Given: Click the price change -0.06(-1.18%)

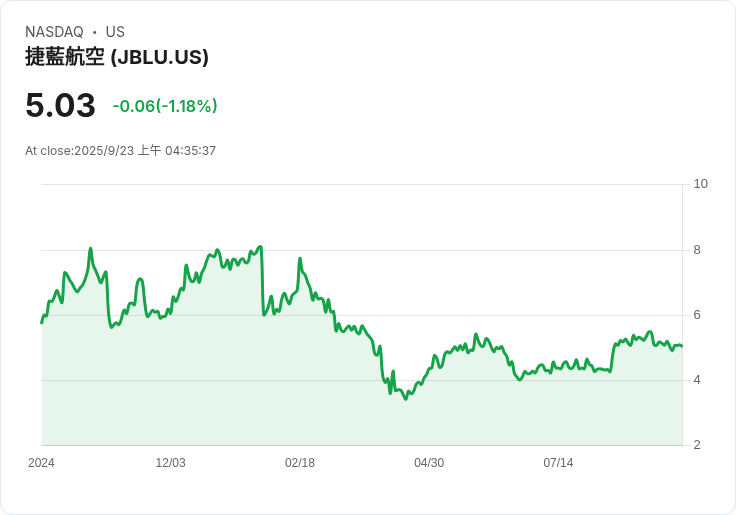Looking at the screenshot, I should tap(165, 106).
